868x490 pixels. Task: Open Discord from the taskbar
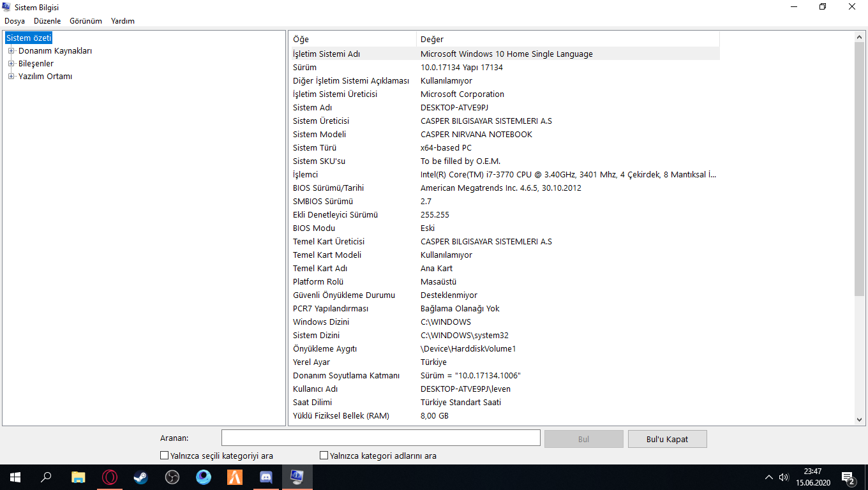266,477
